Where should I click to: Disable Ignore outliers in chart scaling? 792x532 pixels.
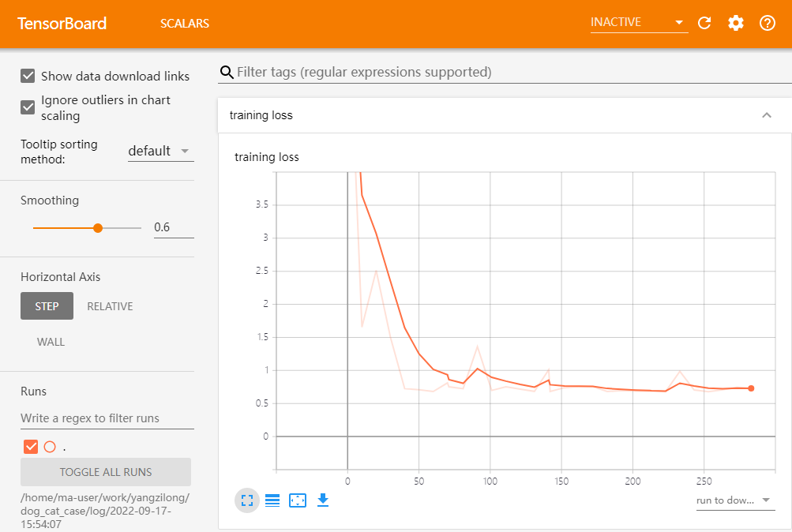pos(28,107)
